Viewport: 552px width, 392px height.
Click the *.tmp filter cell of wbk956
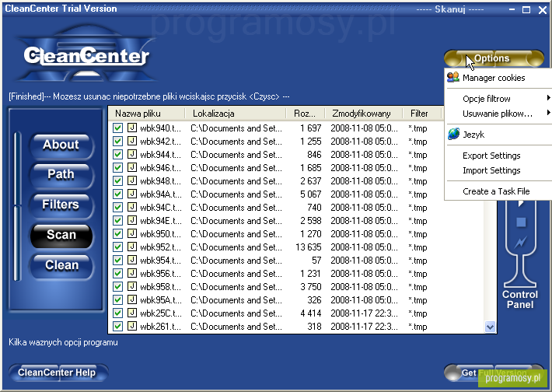pyautogui.click(x=417, y=274)
